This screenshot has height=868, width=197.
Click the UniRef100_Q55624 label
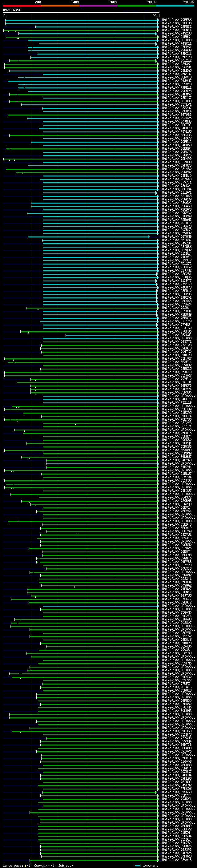pyautogui.click(x=176, y=304)
